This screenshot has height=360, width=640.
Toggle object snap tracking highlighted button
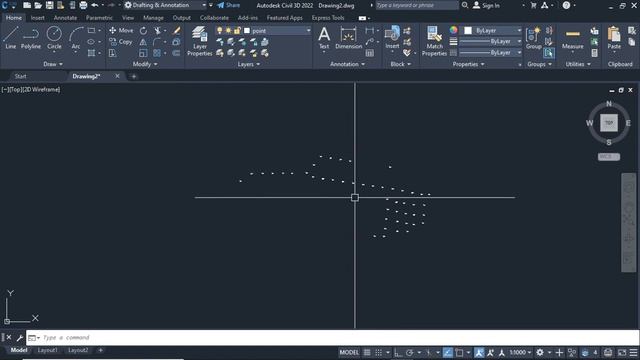click(x=448, y=353)
